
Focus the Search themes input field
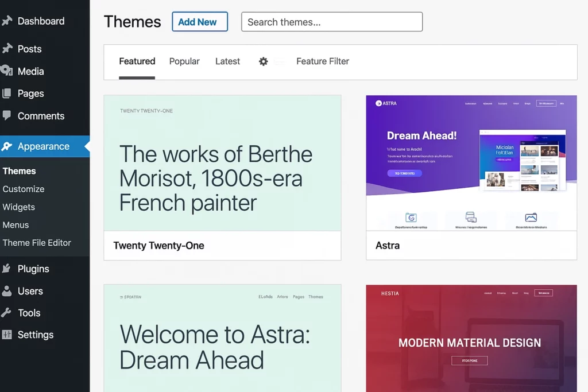click(x=332, y=22)
